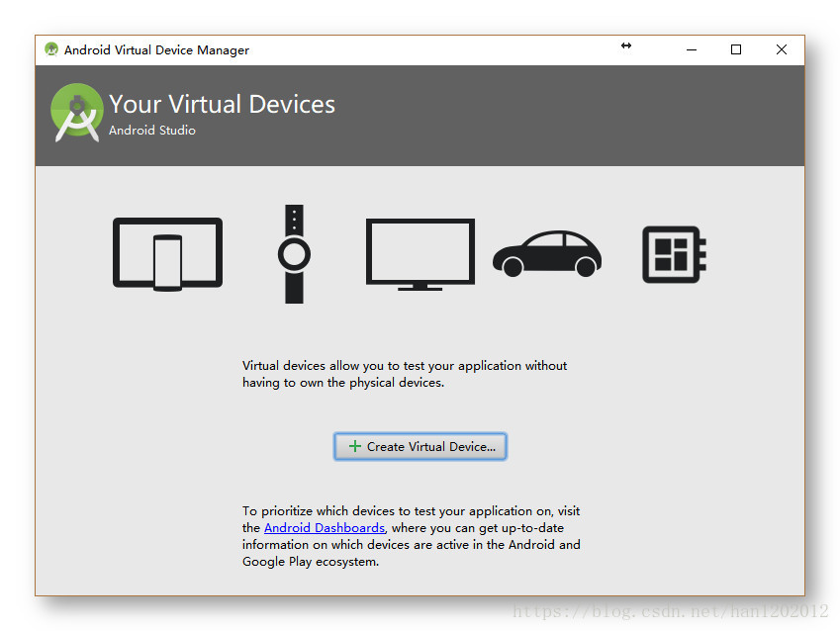Minimize the Android Virtual Device Manager window
The width and height of the screenshot is (840, 631).
692,49
